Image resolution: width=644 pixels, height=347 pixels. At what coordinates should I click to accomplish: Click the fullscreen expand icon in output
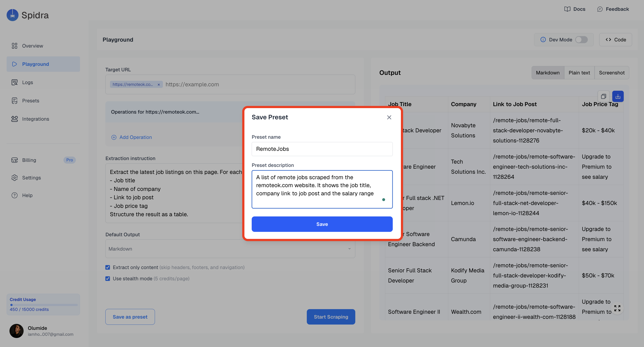pyautogui.click(x=617, y=308)
